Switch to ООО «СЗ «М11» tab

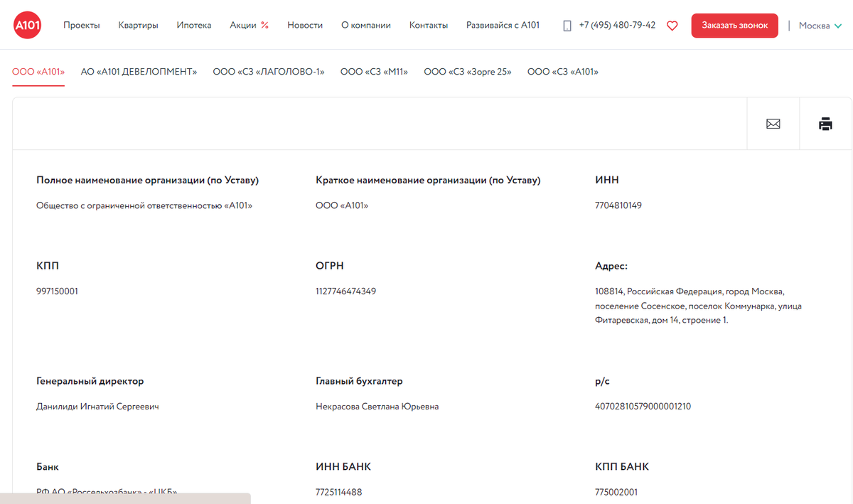(374, 72)
